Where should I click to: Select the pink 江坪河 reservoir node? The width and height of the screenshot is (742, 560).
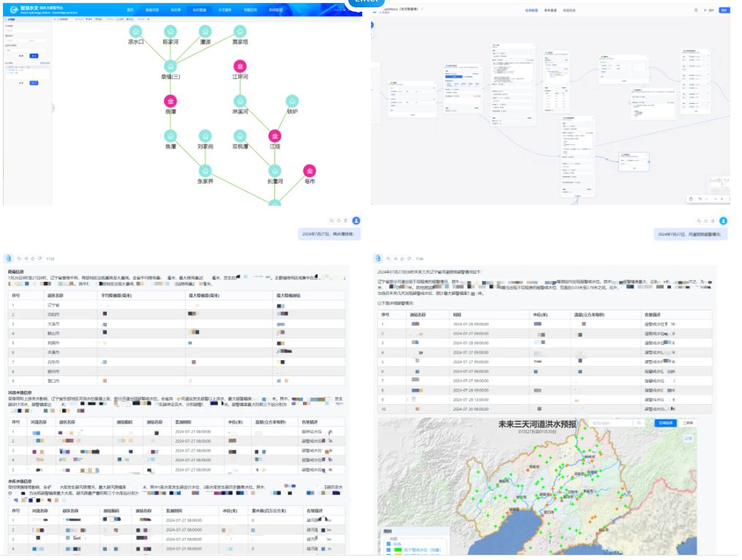240,67
